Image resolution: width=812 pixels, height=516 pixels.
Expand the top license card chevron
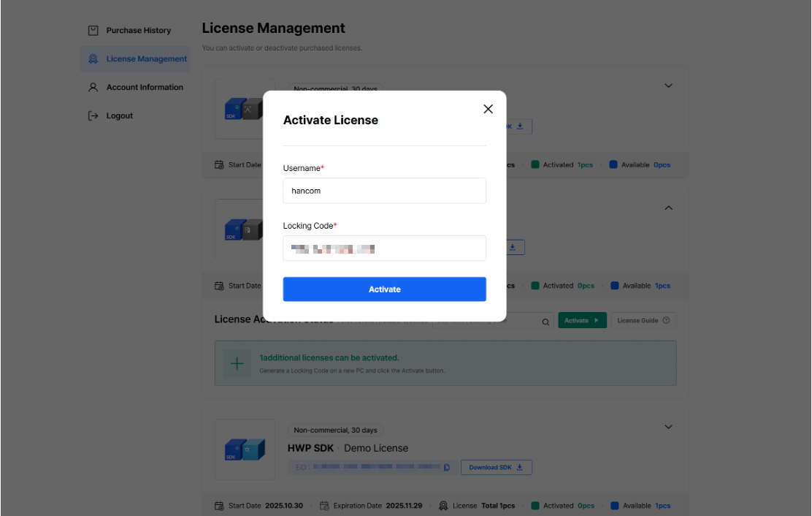pyautogui.click(x=668, y=86)
